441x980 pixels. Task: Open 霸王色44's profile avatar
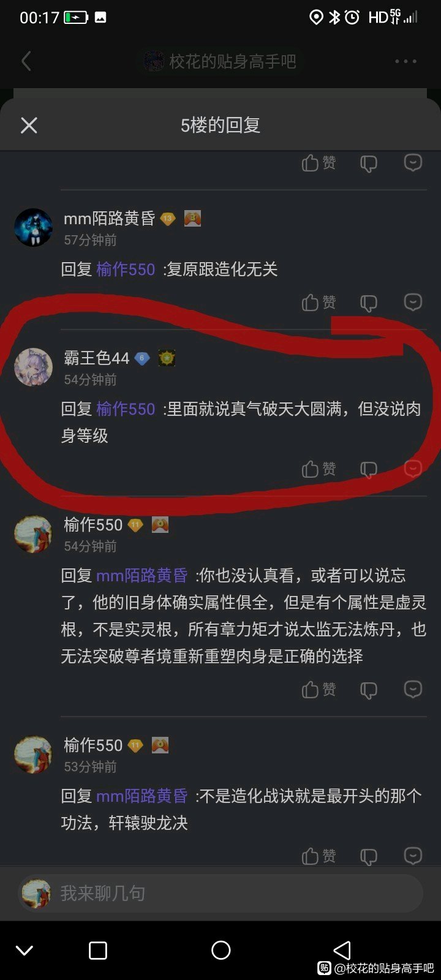33,367
